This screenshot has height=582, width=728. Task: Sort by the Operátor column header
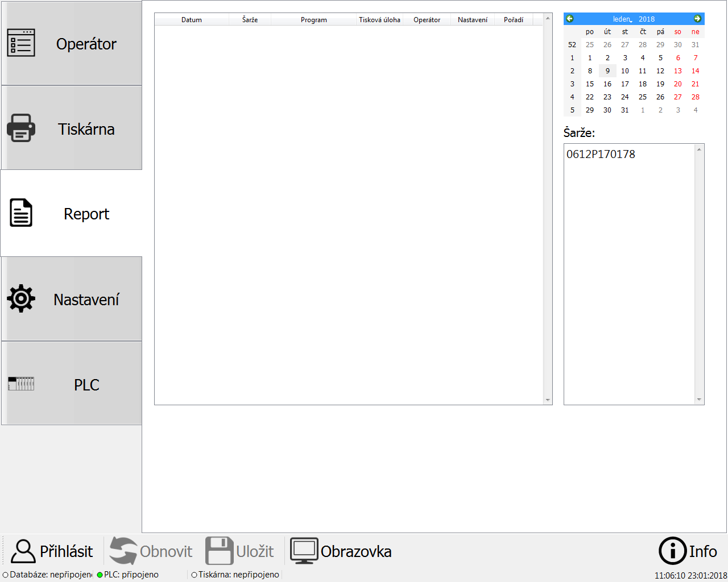(x=427, y=20)
